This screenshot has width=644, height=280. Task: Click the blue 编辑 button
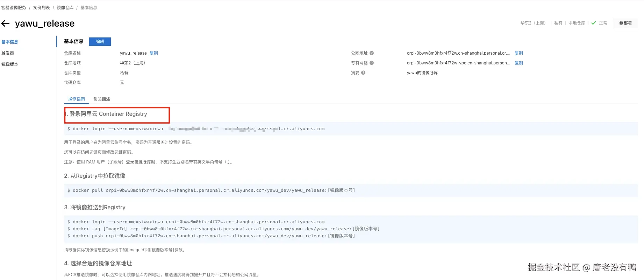click(100, 42)
